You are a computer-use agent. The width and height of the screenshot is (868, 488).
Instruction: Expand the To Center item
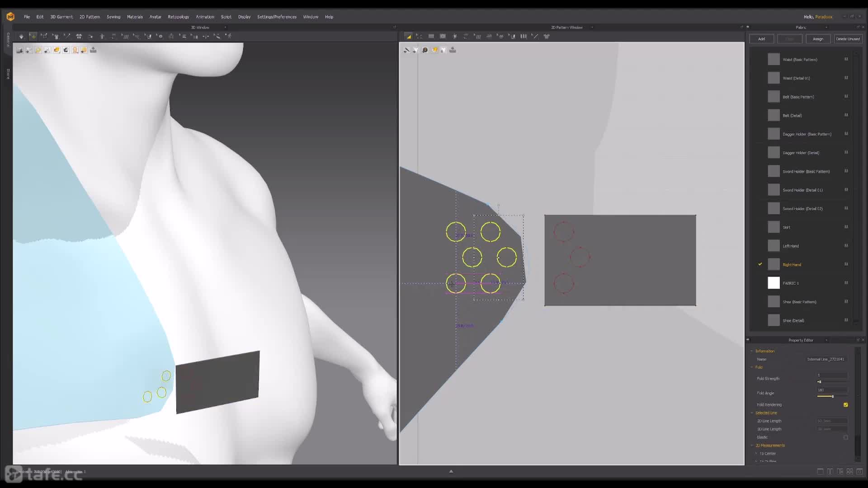click(x=756, y=454)
